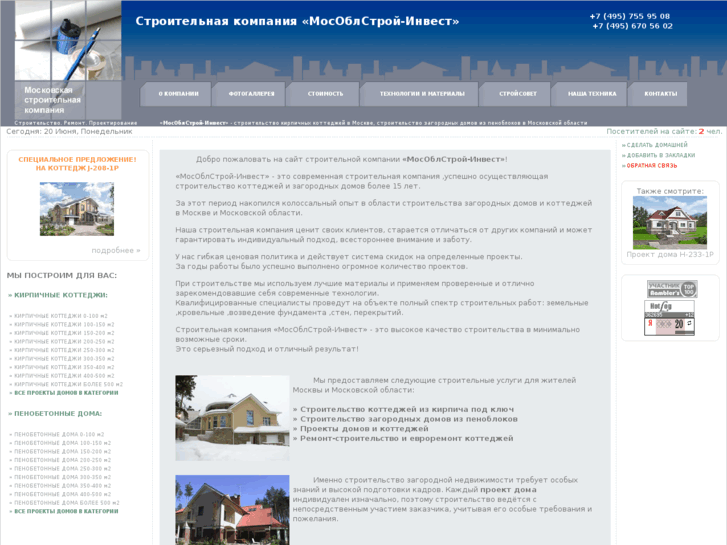Click the "Посетителей на сайте" counter text
Screen dimensions: 727x545
coord(664,132)
